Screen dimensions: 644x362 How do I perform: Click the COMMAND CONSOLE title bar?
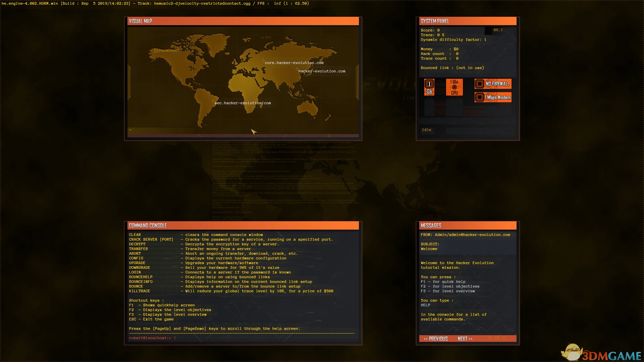click(243, 226)
